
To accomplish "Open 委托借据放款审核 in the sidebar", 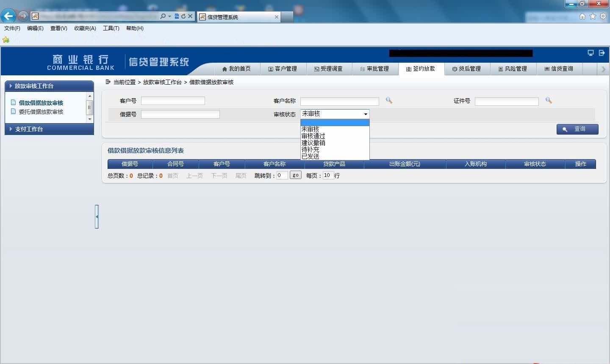I will tap(41, 112).
